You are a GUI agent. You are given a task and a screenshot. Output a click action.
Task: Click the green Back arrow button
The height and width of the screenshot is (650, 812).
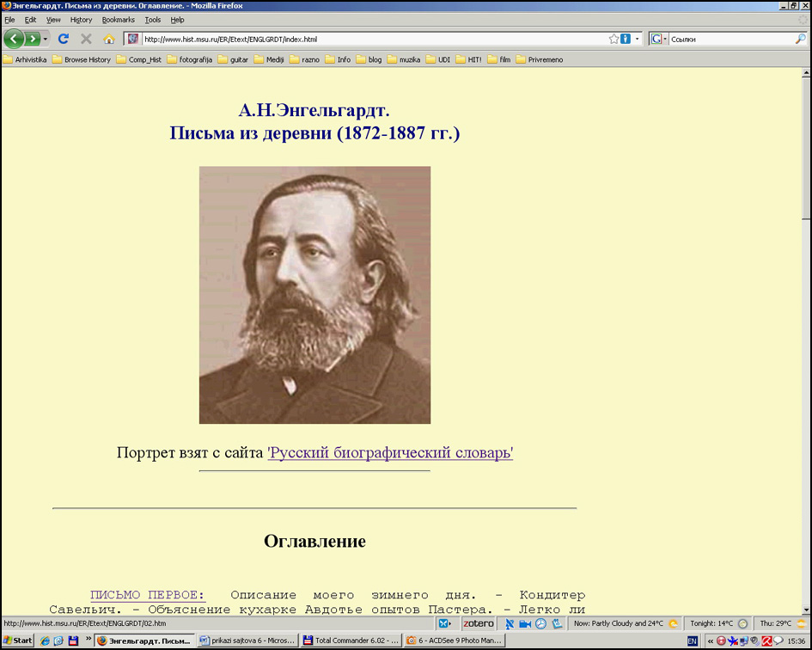tap(14, 39)
